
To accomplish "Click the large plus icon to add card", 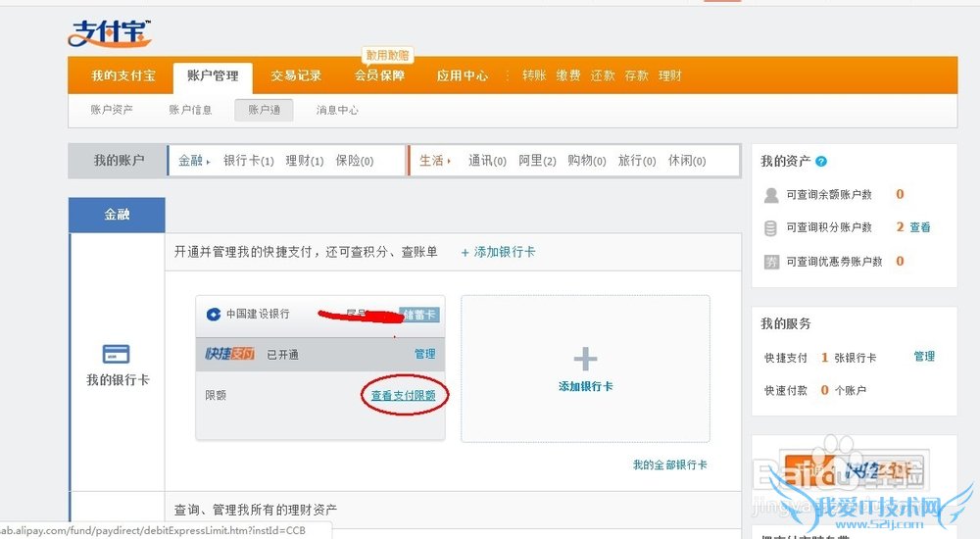I will coord(585,359).
